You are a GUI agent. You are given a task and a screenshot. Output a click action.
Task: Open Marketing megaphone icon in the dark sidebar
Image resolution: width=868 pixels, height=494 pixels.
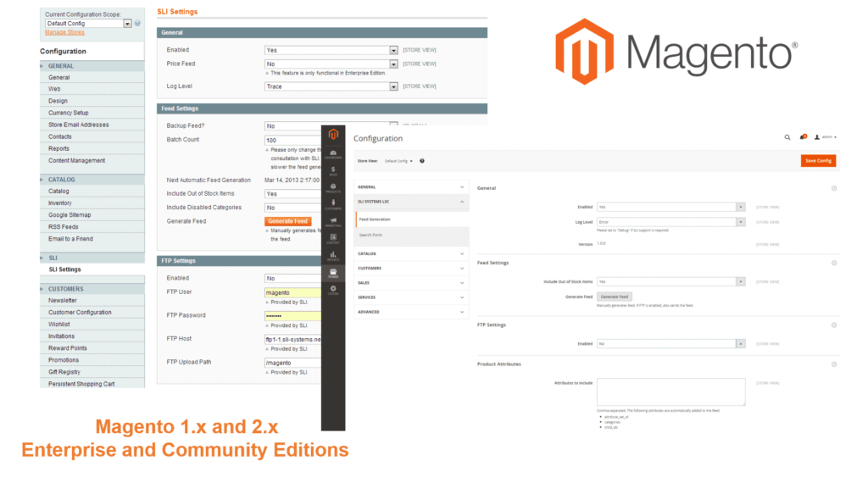pyautogui.click(x=333, y=222)
